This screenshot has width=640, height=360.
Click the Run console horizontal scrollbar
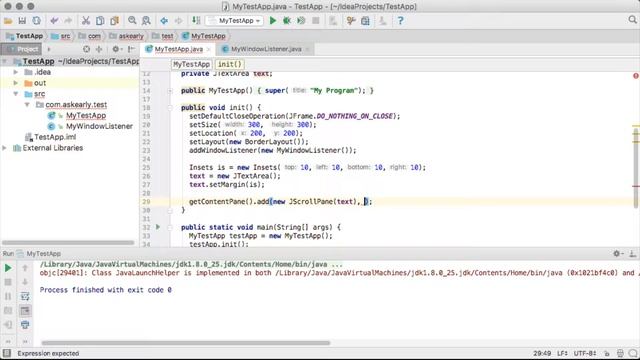pyautogui.click(x=186, y=343)
